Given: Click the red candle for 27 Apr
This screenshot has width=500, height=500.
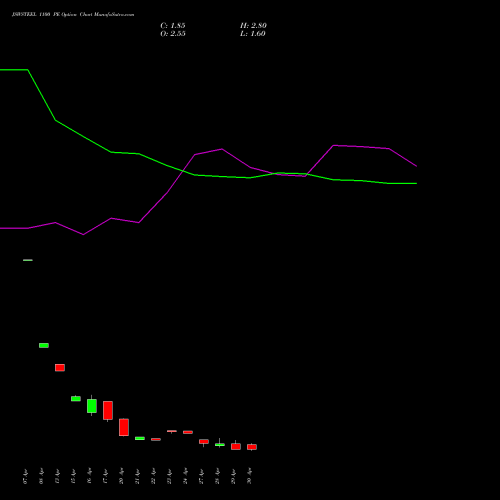Looking at the screenshot, I should tap(204, 442).
